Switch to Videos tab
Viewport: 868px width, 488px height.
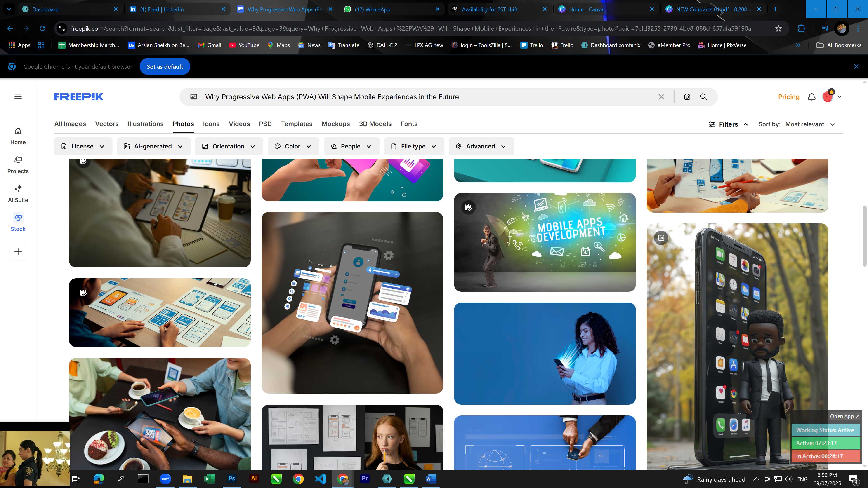pos(239,124)
